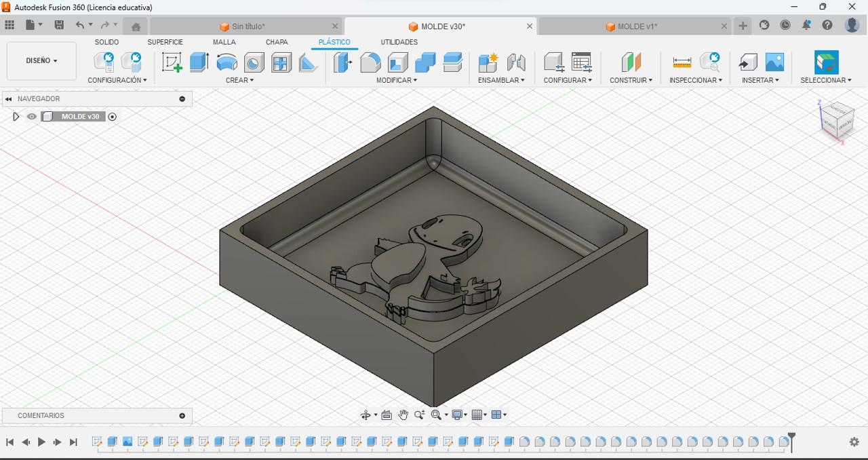
Task: Select the Shell tool in Modificar
Action: [x=397, y=62]
